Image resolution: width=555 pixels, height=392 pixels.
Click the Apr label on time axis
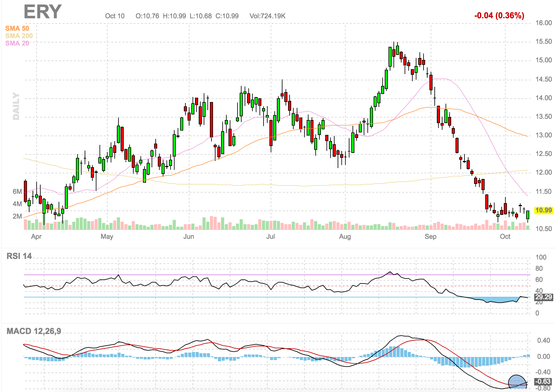36,237
